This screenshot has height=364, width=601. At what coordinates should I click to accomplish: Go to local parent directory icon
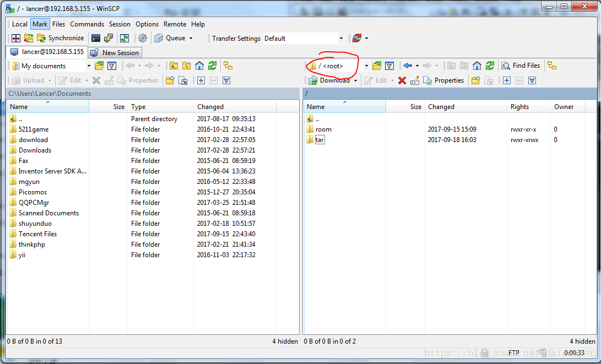pyautogui.click(x=174, y=66)
